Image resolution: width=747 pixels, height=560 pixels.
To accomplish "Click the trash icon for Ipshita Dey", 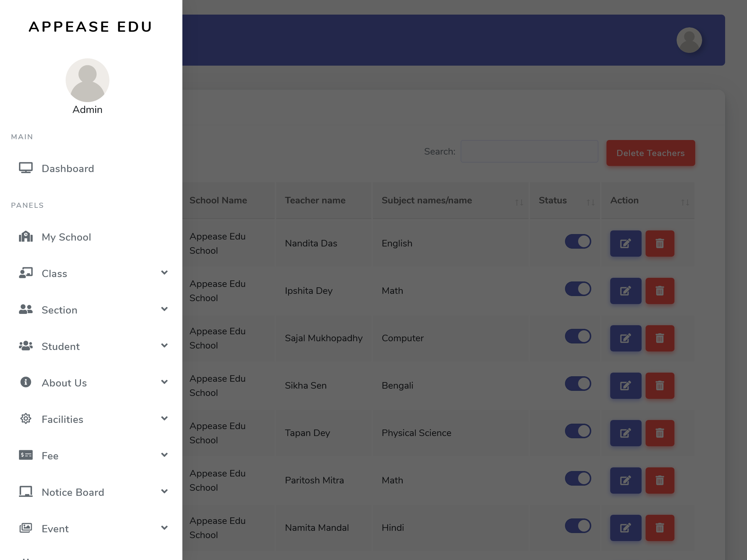I will coord(659,291).
